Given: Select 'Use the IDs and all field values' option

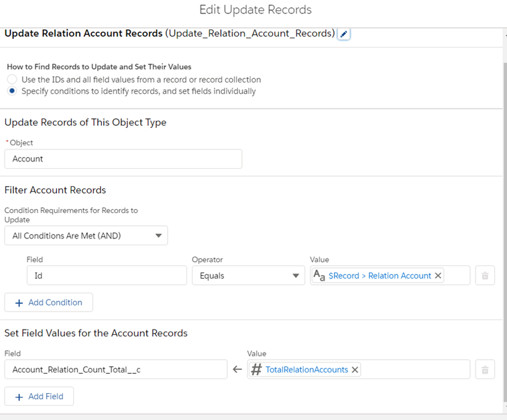Looking at the screenshot, I should (12, 80).
